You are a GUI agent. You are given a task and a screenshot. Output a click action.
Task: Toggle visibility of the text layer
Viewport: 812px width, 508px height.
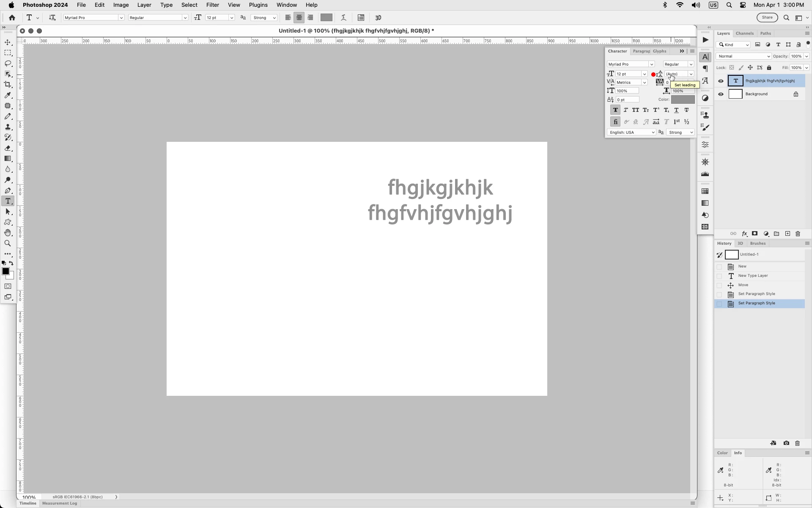click(x=721, y=81)
